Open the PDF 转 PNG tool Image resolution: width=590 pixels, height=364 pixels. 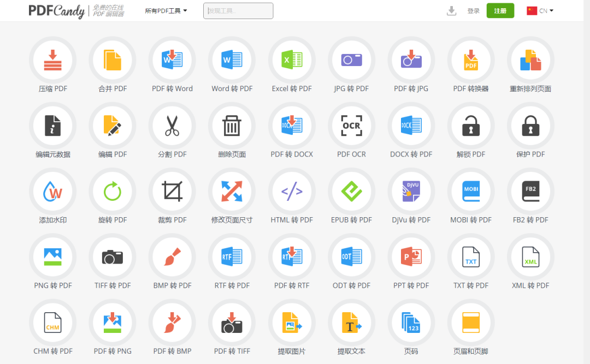pos(113,323)
